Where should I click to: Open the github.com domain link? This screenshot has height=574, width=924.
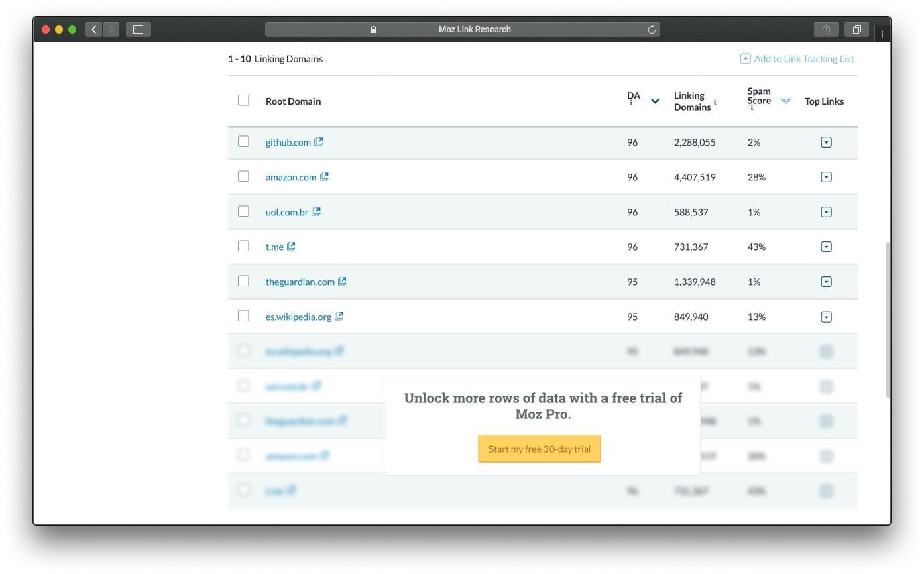(x=288, y=142)
